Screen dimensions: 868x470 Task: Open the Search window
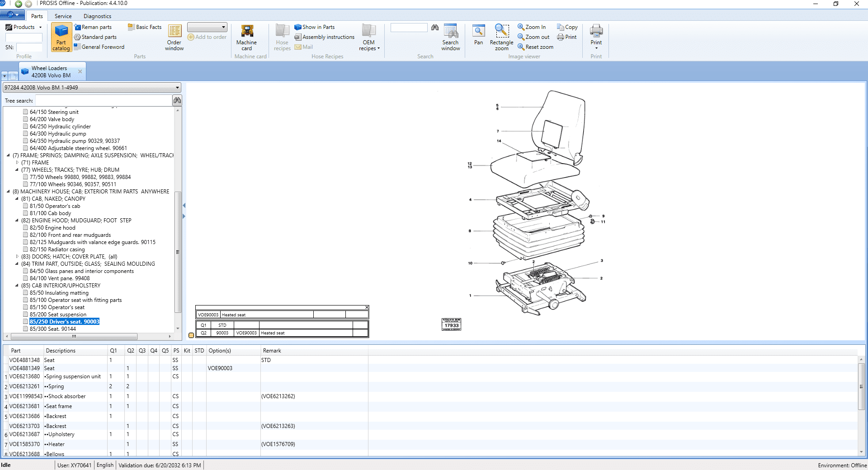tap(450, 38)
